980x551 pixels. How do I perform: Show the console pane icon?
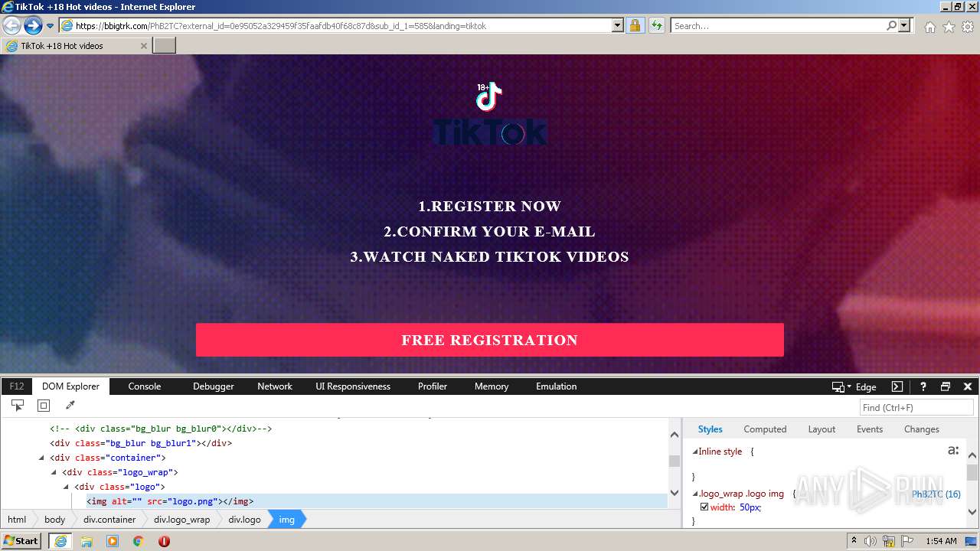click(897, 386)
